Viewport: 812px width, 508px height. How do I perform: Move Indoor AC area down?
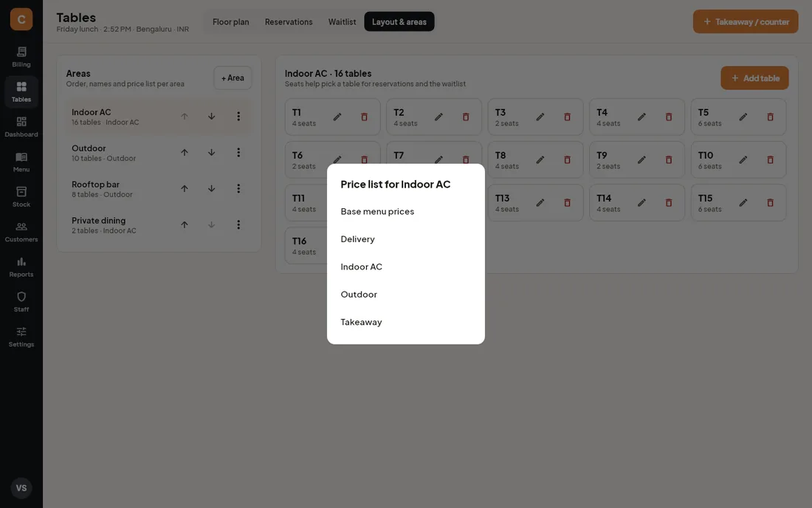click(211, 117)
